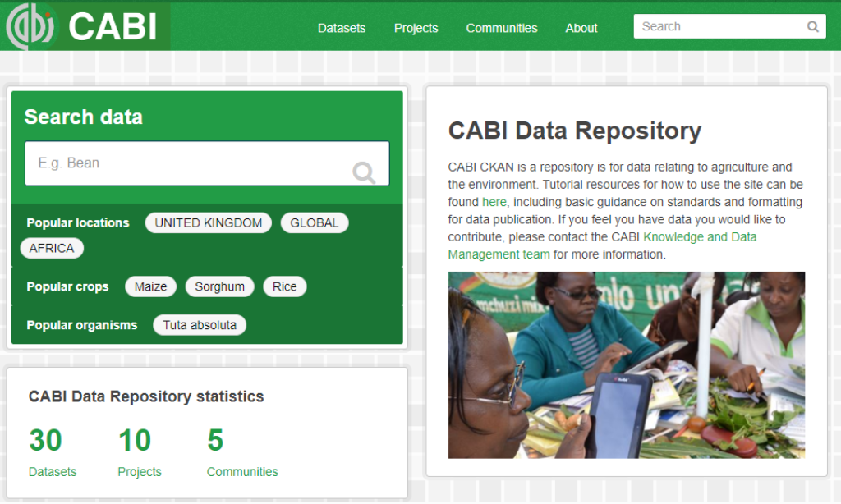The width and height of the screenshot is (841, 504).
Task: Open the Projects menu item
Action: (x=416, y=28)
